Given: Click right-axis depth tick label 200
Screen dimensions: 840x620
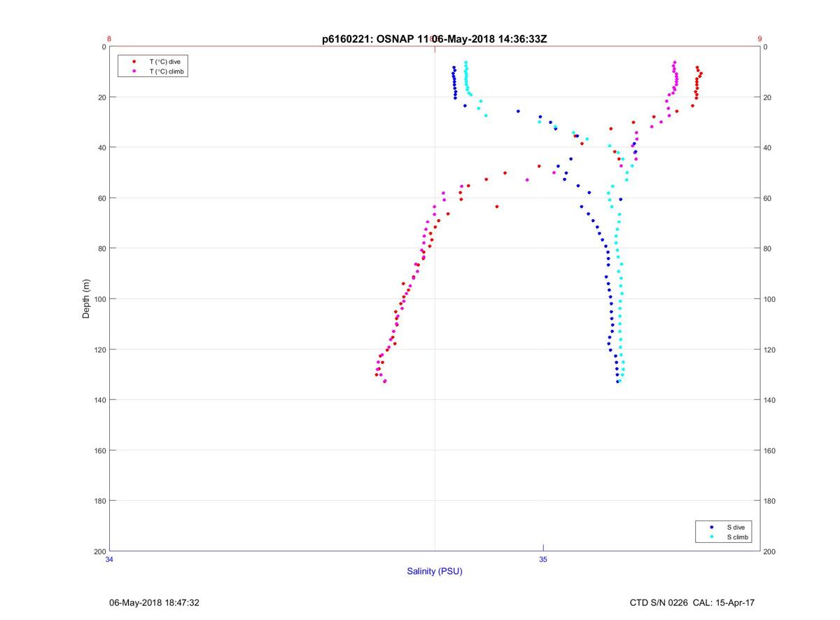Looking at the screenshot, I should tap(770, 551).
